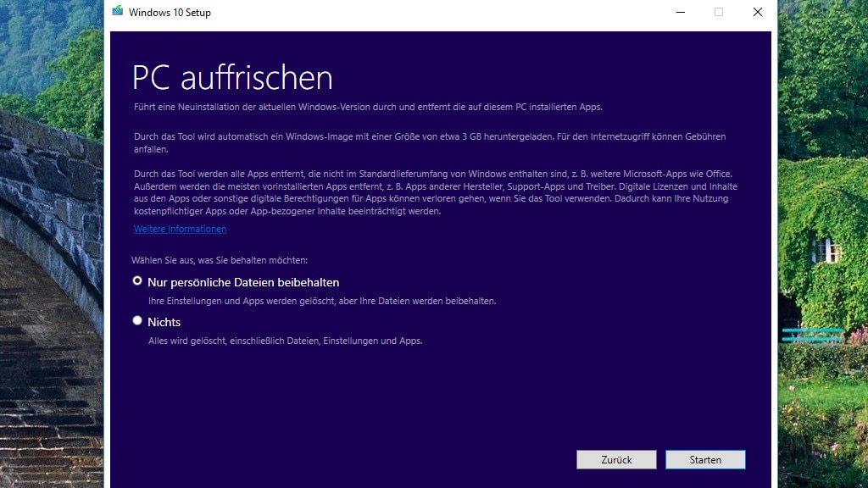The width and height of the screenshot is (868, 488).
Task: Click 'Wählen Sie aus, was Sie behalten möchten:' text
Action: point(220,260)
